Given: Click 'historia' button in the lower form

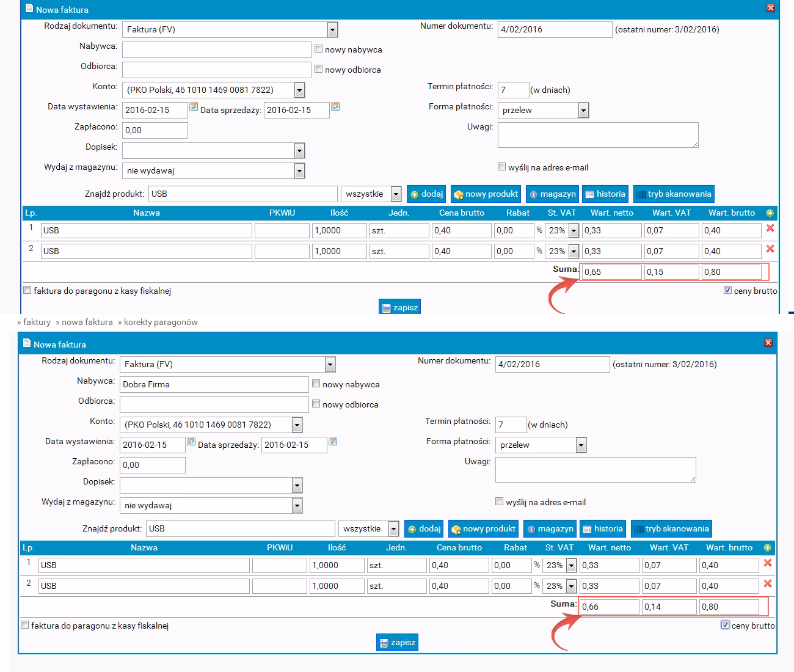Looking at the screenshot, I should 602,529.
